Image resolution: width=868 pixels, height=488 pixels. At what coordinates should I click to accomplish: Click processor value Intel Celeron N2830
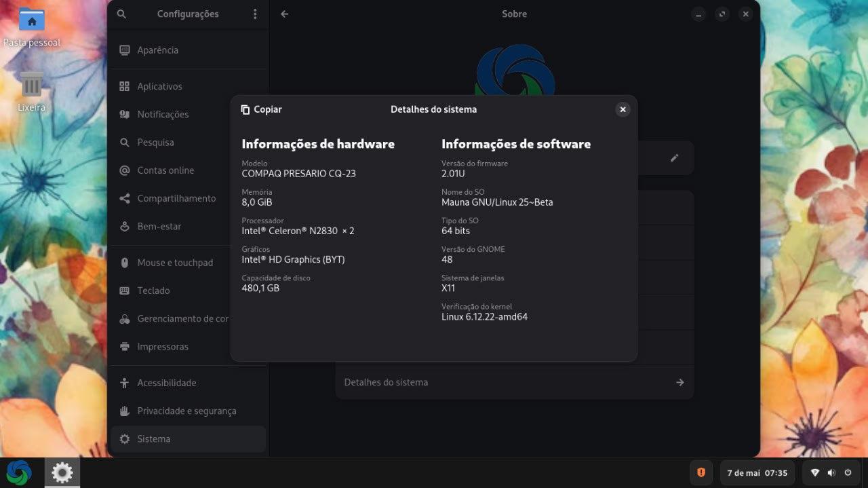coord(298,231)
